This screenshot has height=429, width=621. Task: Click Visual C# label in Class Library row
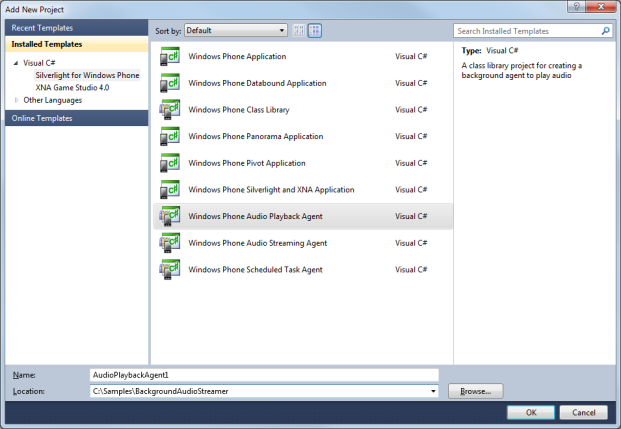(x=411, y=110)
